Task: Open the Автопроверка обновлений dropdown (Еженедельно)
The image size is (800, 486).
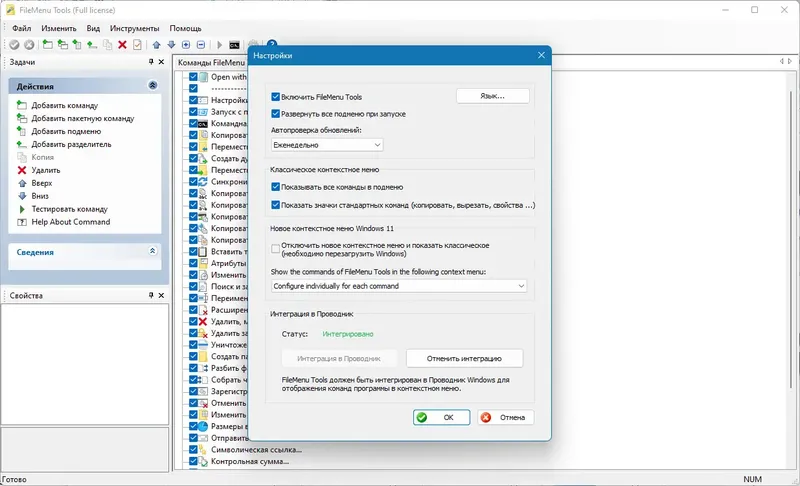Action: tap(327, 145)
